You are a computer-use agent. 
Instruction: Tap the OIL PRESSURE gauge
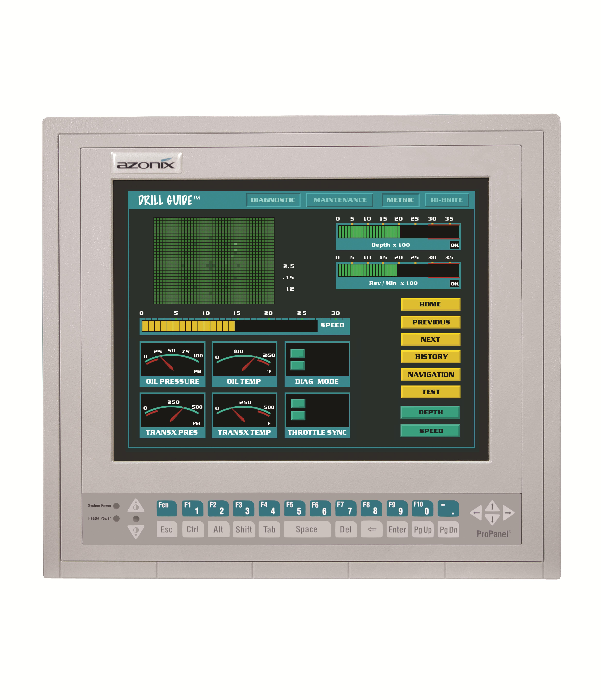[x=172, y=364]
